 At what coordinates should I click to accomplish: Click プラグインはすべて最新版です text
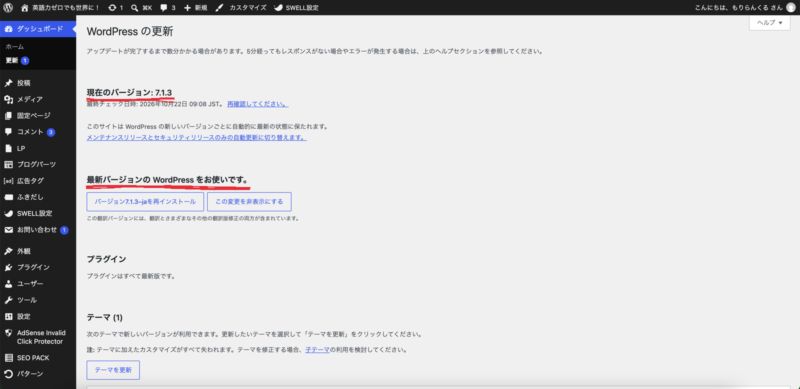pyautogui.click(x=131, y=276)
